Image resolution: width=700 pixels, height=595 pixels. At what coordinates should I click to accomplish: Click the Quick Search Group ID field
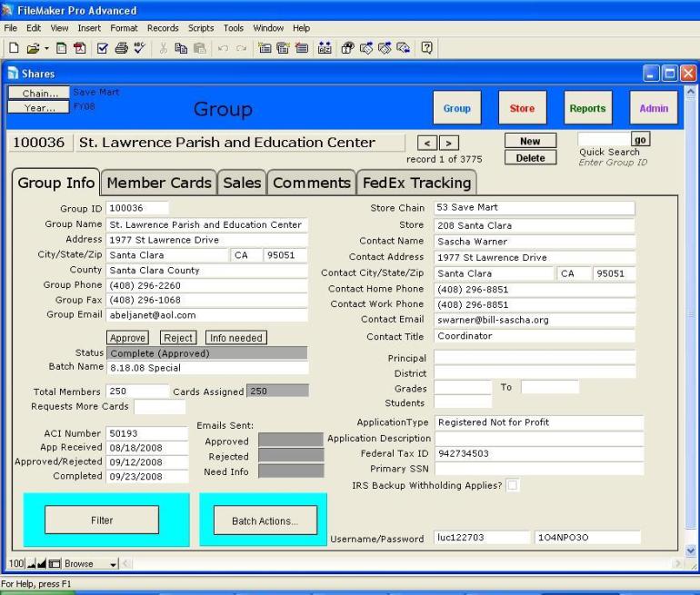604,139
